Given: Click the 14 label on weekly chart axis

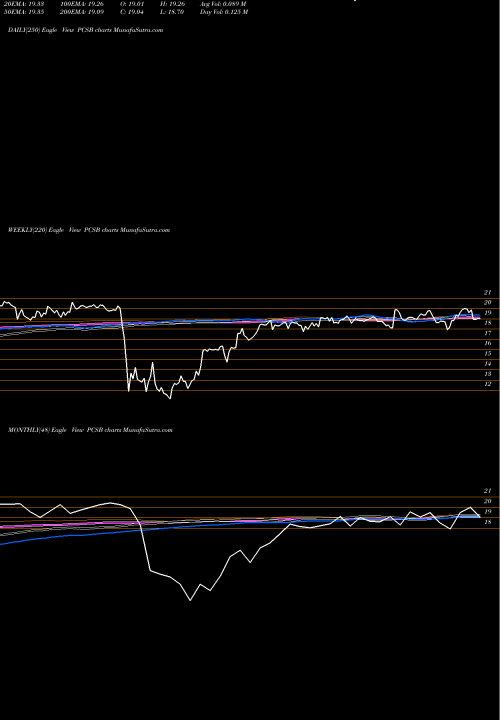Looking at the screenshot, I should point(488,364).
